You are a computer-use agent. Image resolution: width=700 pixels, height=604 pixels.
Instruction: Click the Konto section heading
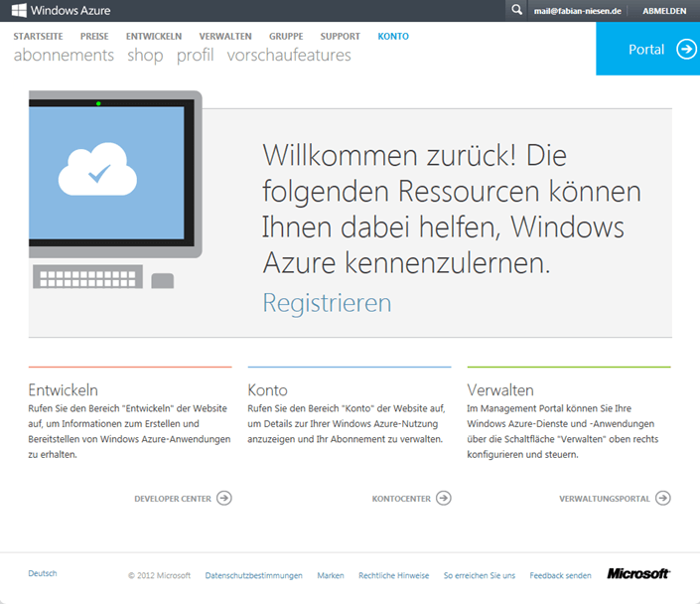[267, 390]
